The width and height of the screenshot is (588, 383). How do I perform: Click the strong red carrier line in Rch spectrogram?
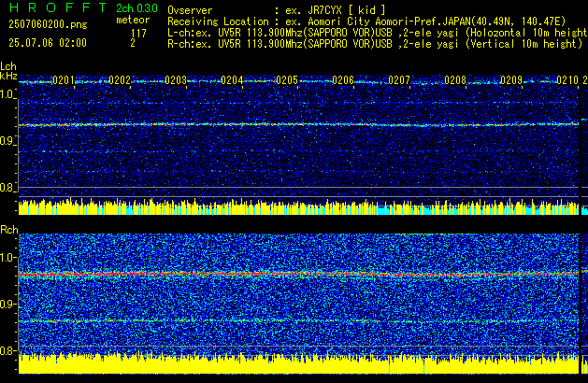(x=299, y=275)
